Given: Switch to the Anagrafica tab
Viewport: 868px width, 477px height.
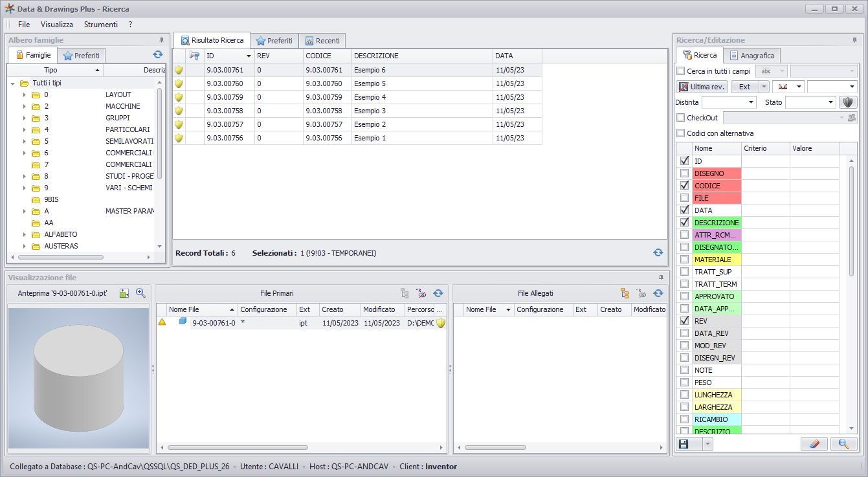Looking at the screenshot, I should [752, 56].
